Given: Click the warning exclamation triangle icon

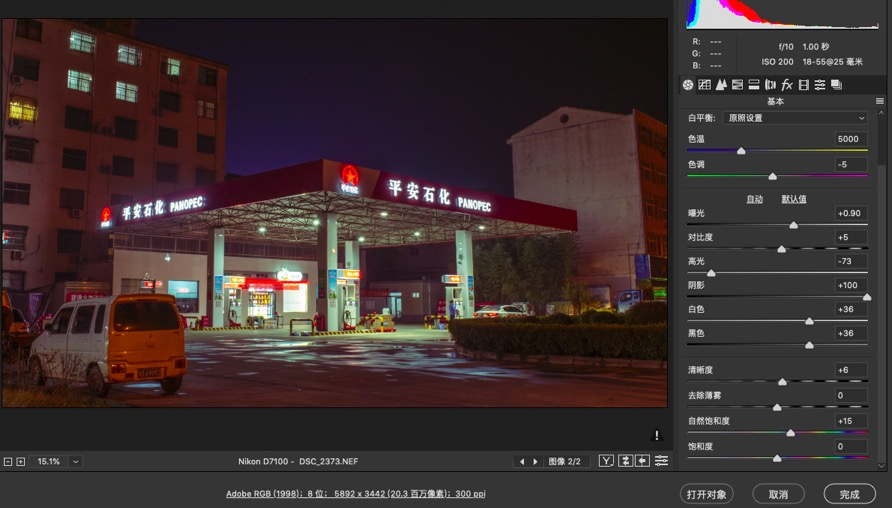Looking at the screenshot, I should click(x=656, y=435).
